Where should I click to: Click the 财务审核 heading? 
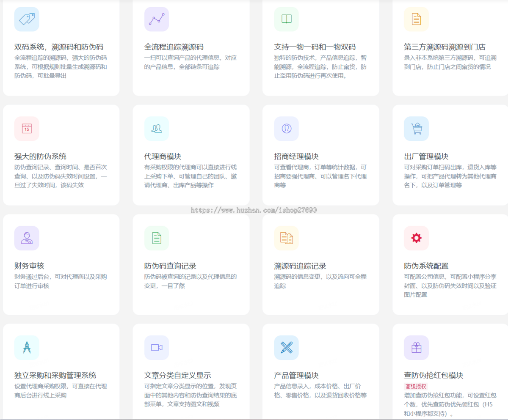tap(29, 266)
